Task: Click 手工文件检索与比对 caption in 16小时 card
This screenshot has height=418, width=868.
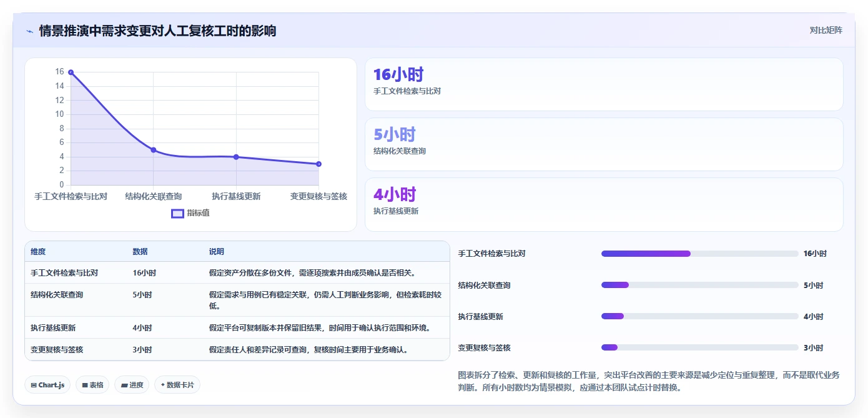Action: click(407, 91)
